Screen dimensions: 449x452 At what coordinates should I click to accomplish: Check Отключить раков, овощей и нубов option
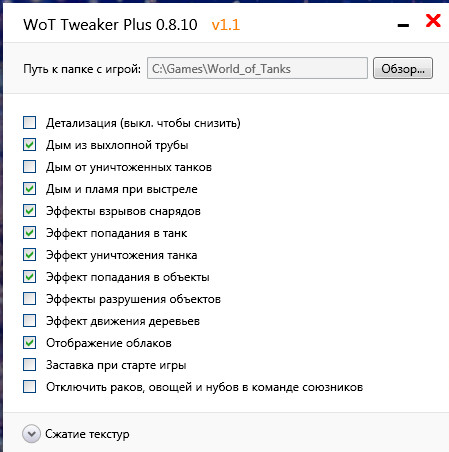pos(30,387)
